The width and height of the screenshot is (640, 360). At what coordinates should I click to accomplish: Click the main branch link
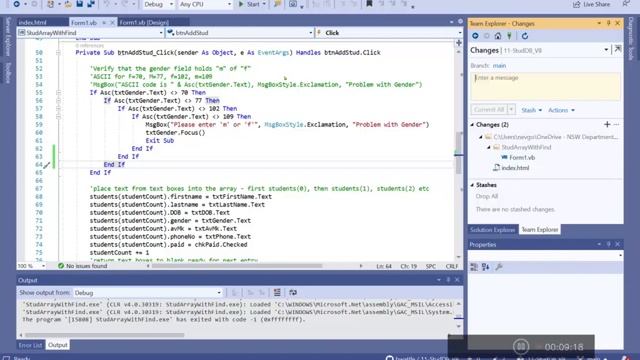coord(499,66)
